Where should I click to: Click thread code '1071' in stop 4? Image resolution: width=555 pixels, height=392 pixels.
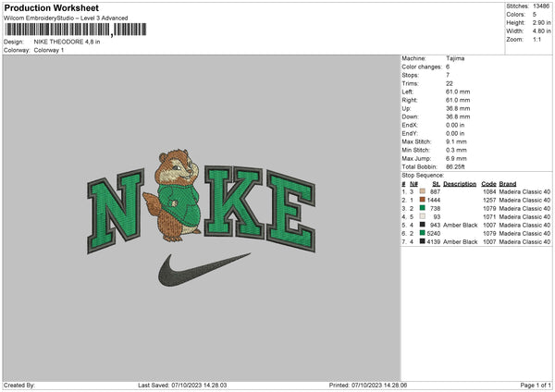pos(489,217)
